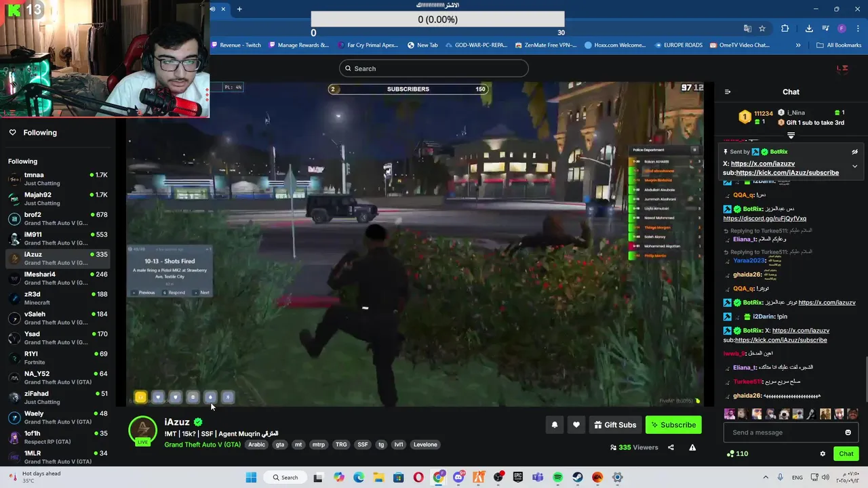Bookmark this page with the star icon

click(x=762, y=28)
